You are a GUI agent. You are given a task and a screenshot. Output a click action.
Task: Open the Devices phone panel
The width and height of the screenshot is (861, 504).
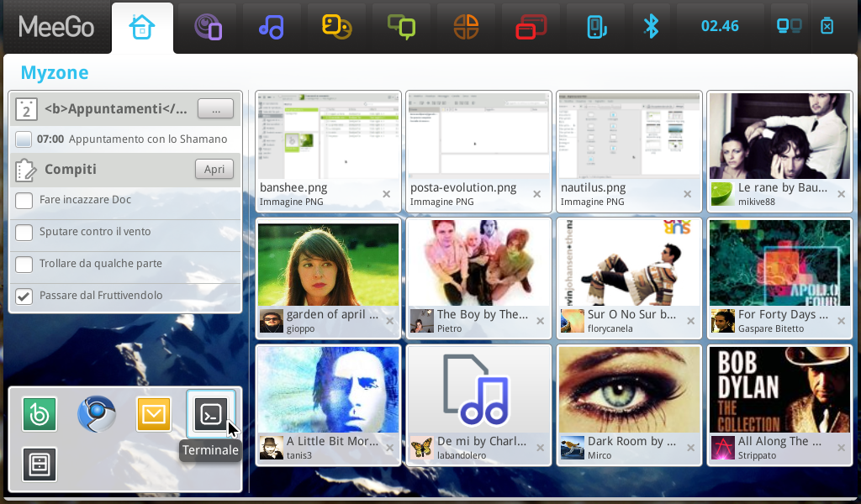click(x=596, y=27)
